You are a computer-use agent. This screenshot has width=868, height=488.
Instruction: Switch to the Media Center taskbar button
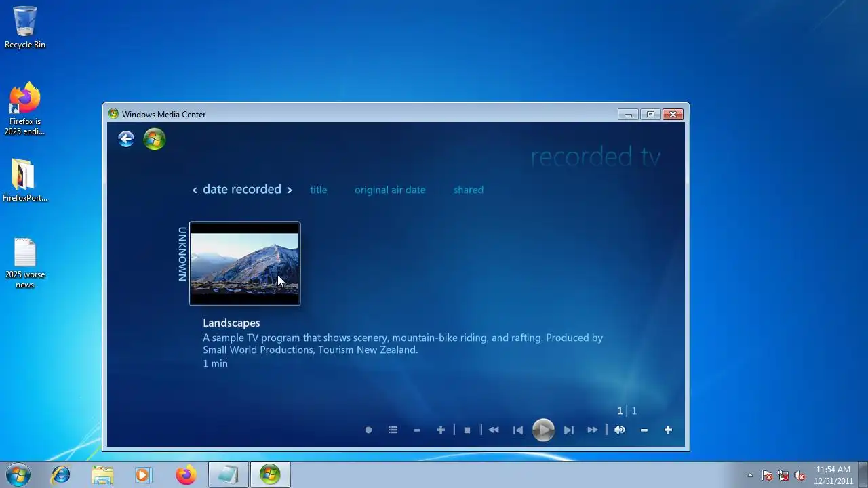pyautogui.click(x=270, y=475)
